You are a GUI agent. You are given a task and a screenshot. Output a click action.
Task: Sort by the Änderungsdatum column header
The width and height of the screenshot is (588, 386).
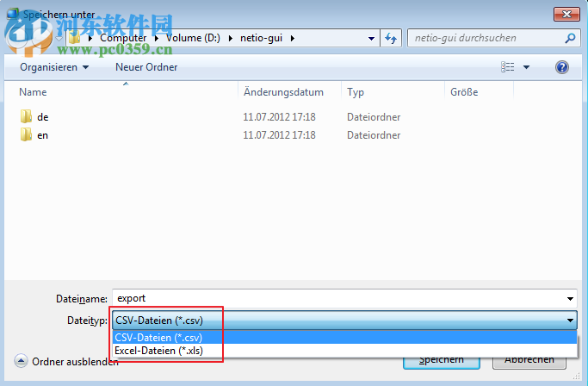click(283, 92)
